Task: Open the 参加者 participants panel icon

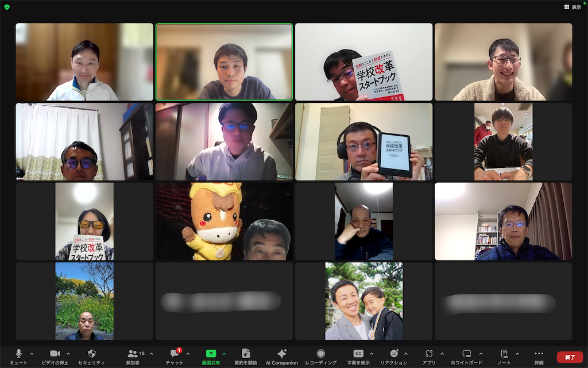Action: 133,354
